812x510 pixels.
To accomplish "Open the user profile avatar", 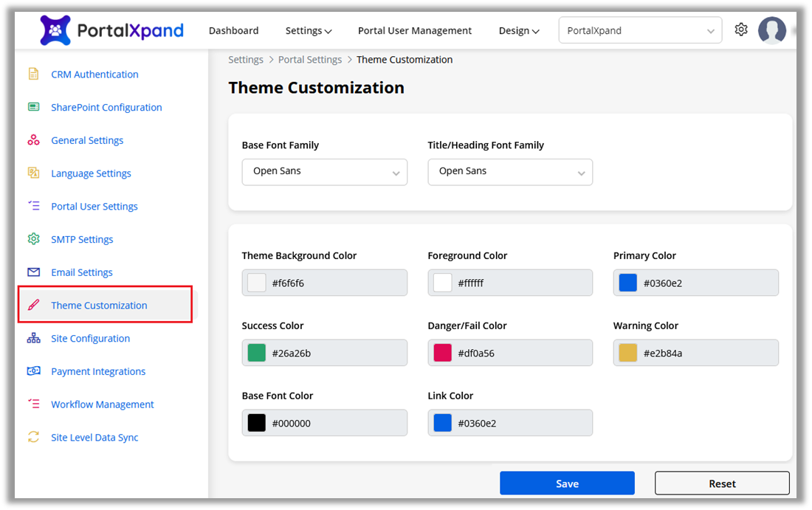I will 772,30.
